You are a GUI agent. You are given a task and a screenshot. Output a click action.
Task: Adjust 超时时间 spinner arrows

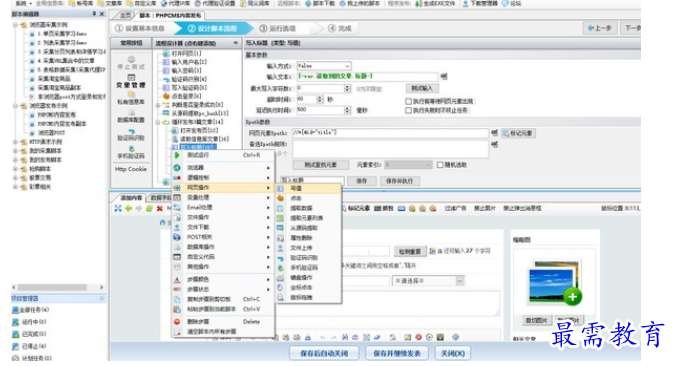(320, 99)
